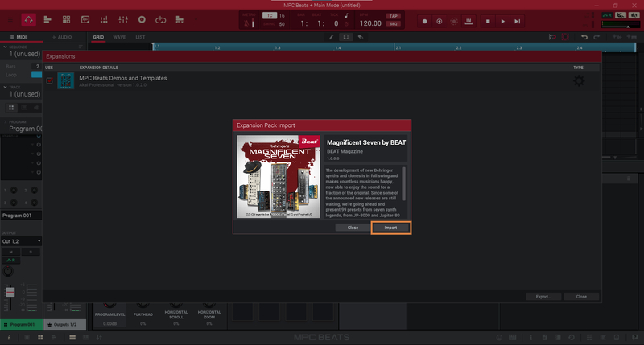Click the Program 001 name field
Image resolution: width=644 pixels, height=345 pixels.
tap(21, 216)
